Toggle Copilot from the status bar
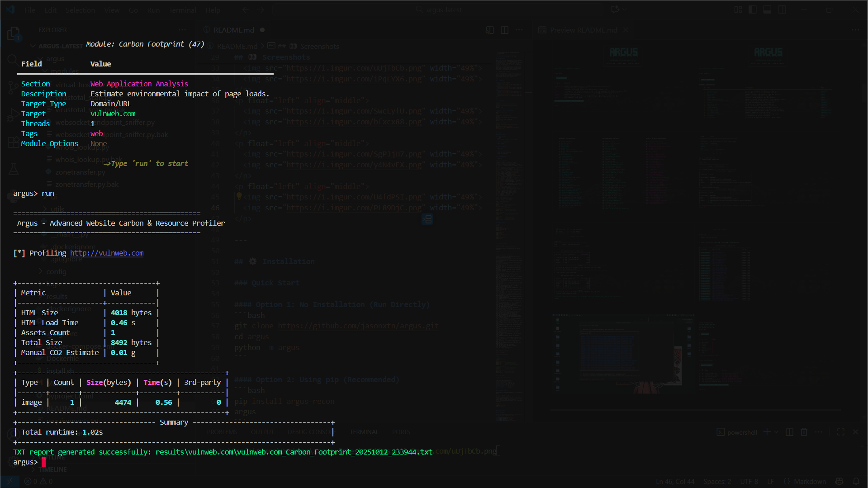The height and width of the screenshot is (488, 868). pos(840,481)
